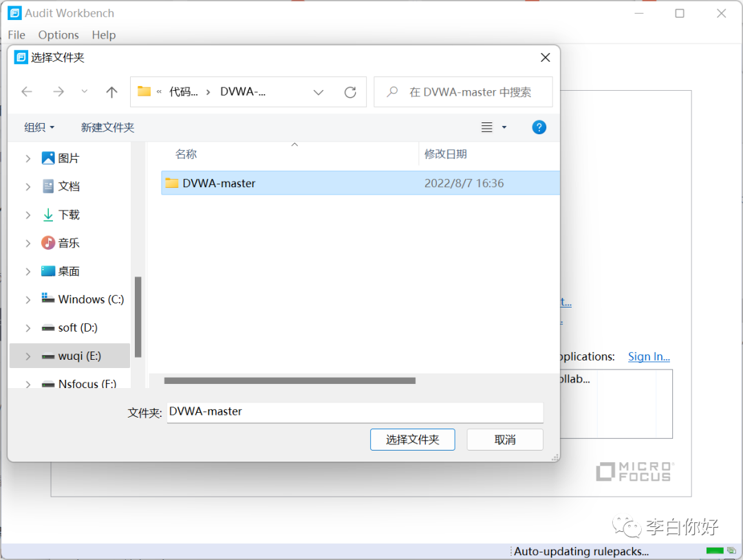Open the File menu in Audit Workbench

tap(17, 35)
